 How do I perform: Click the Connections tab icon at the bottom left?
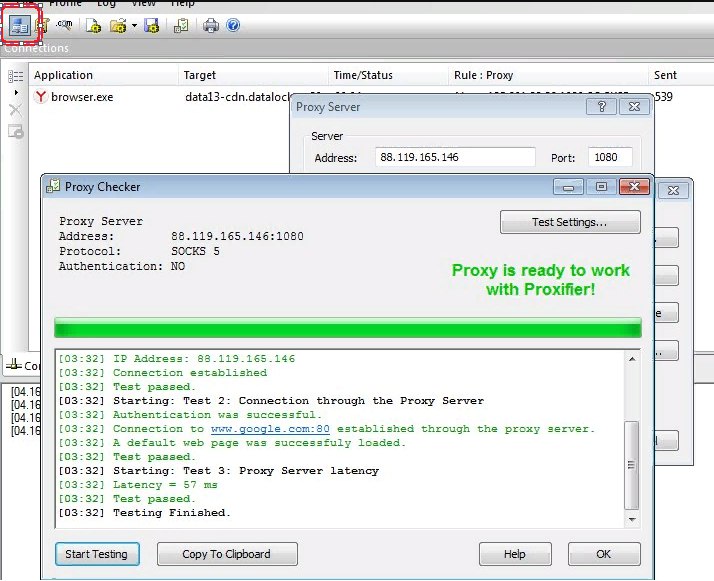coord(14,365)
